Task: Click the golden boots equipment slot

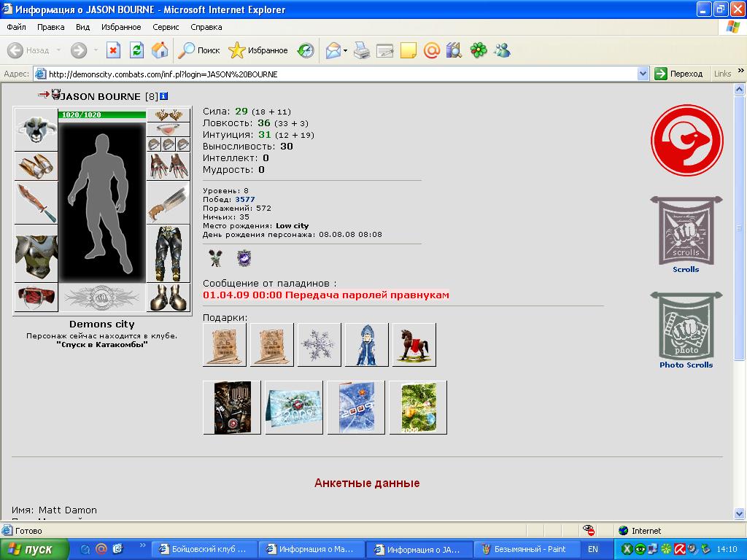Action: click(169, 297)
